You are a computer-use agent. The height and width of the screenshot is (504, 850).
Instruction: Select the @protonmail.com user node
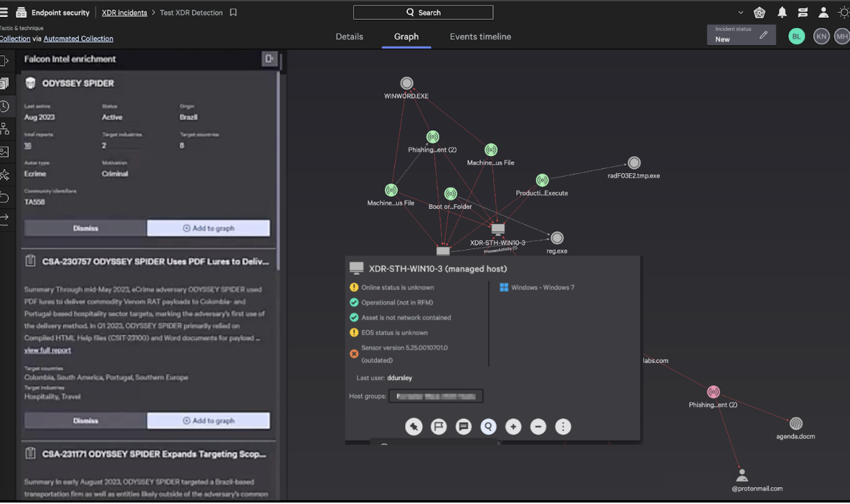(742, 475)
